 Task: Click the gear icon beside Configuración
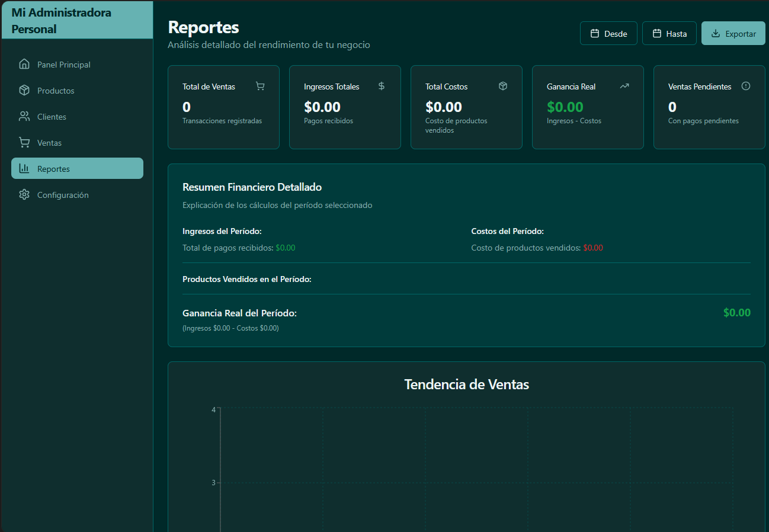[24, 195]
